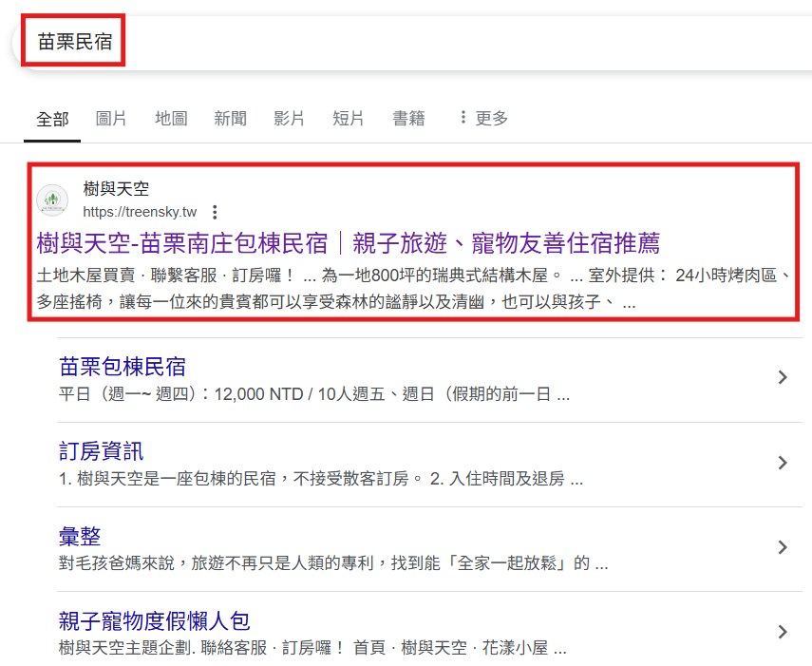The height and width of the screenshot is (666, 812).
Task: Open the 訂房資訊 sitelink
Action: click(x=101, y=451)
